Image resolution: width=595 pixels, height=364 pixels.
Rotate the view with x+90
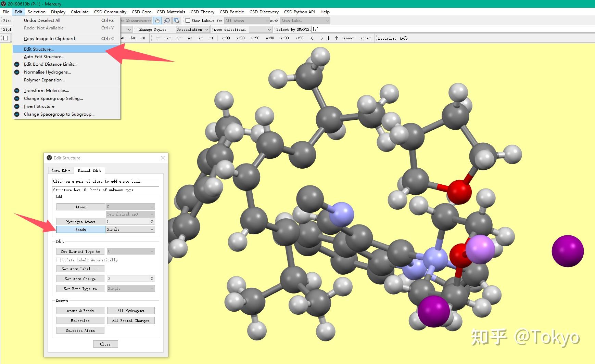[240, 38]
